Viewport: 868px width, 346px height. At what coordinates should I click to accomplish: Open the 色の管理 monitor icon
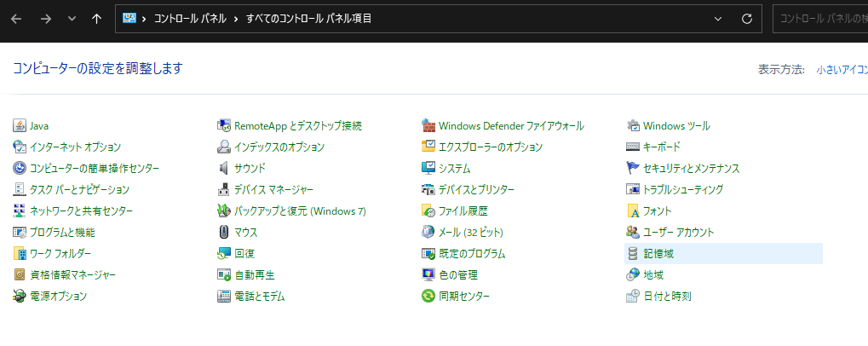point(429,275)
